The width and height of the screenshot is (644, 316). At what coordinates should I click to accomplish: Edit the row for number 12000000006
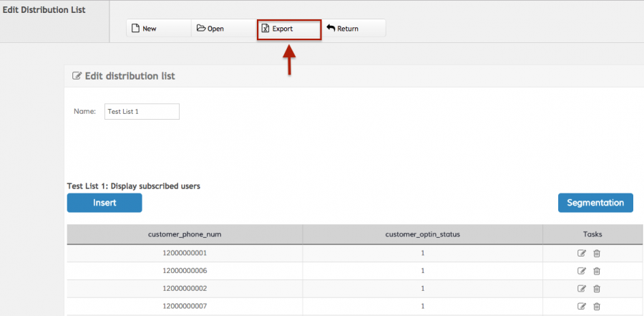pos(582,271)
